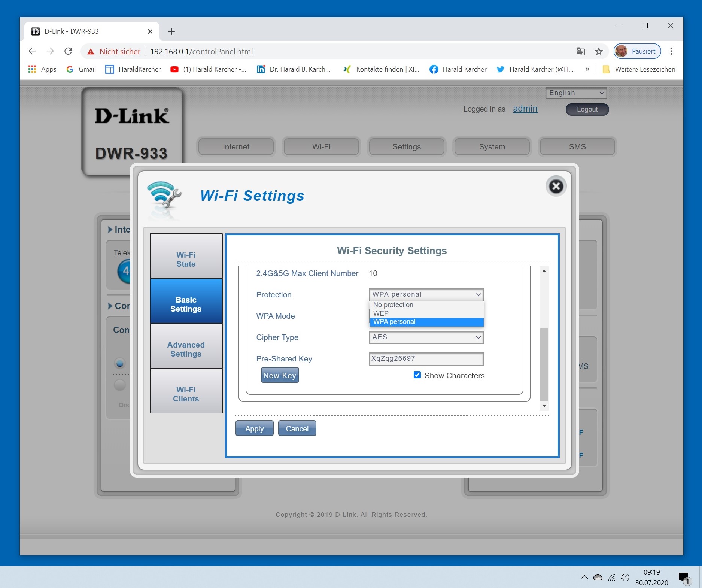Open the Cipher Type dropdown
Image resolution: width=702 pixels, height=588 pixels.
coord(426,337)
